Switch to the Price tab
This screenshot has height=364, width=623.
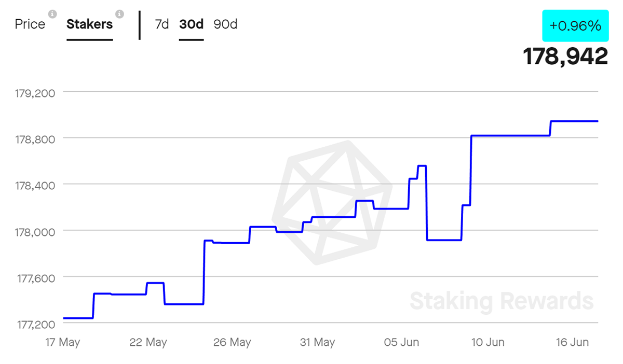[30, 24]
